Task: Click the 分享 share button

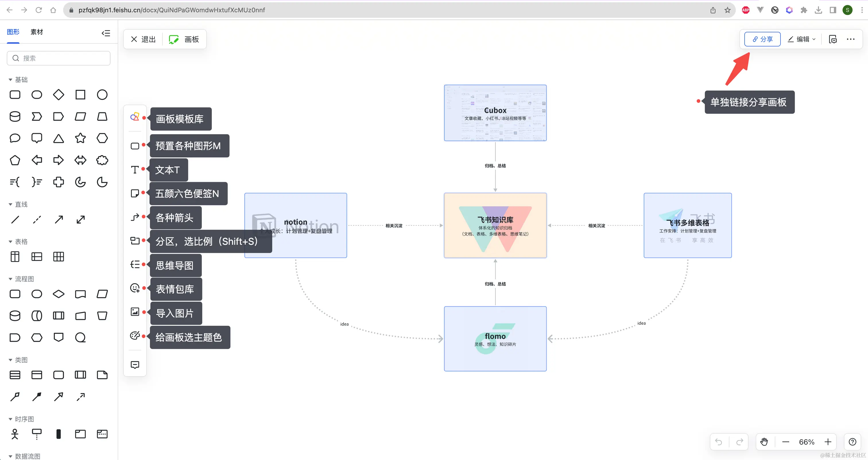Action: tap(762, 39)
